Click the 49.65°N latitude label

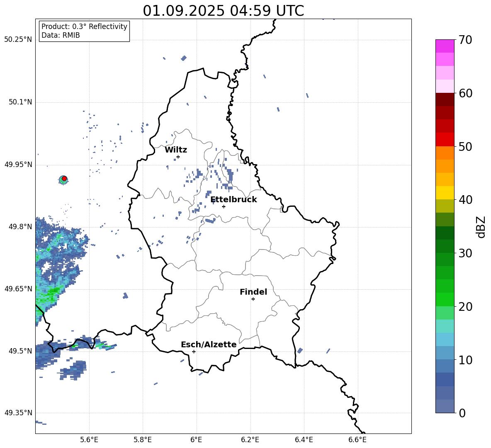[18, 289]
